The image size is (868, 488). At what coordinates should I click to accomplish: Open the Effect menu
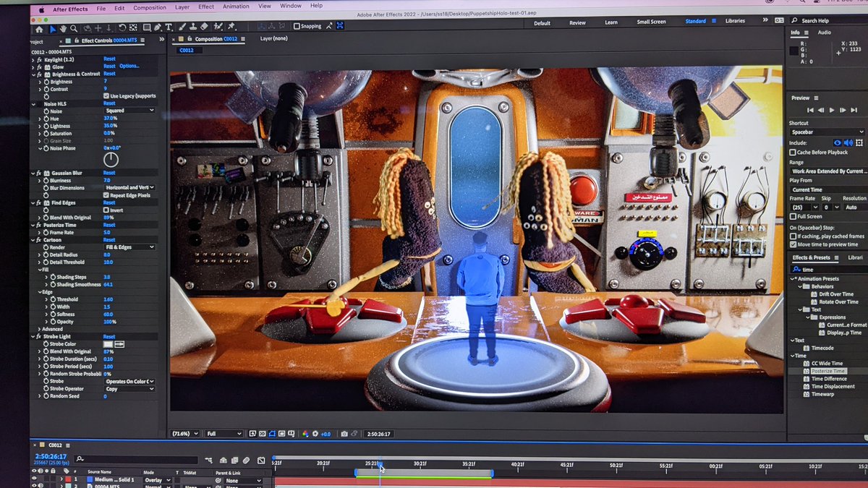point(206,7)
